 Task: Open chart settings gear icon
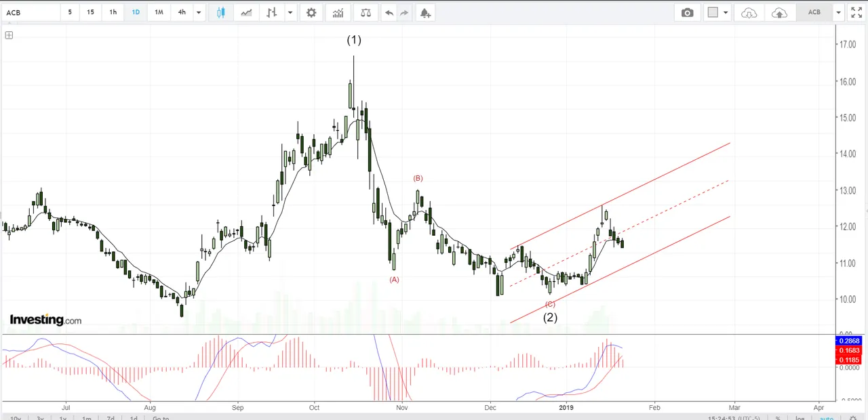[311, 12]
